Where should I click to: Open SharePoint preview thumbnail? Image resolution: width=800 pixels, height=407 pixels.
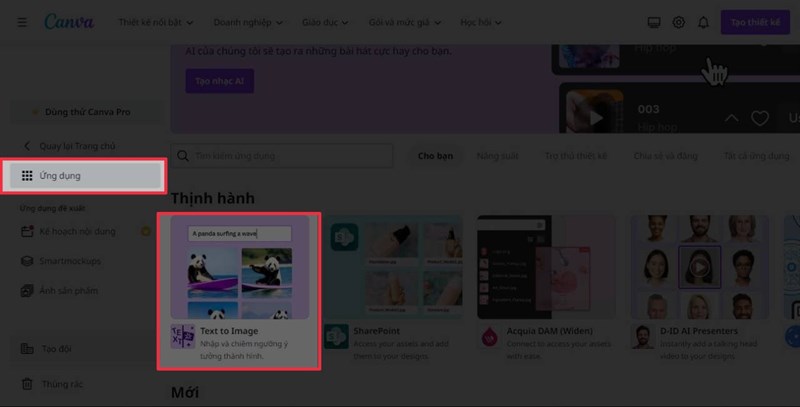[x=393, y=267]
